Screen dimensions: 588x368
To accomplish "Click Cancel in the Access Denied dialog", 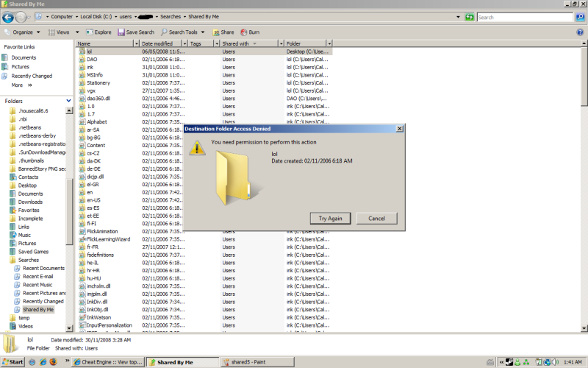I will pos(376,219).
